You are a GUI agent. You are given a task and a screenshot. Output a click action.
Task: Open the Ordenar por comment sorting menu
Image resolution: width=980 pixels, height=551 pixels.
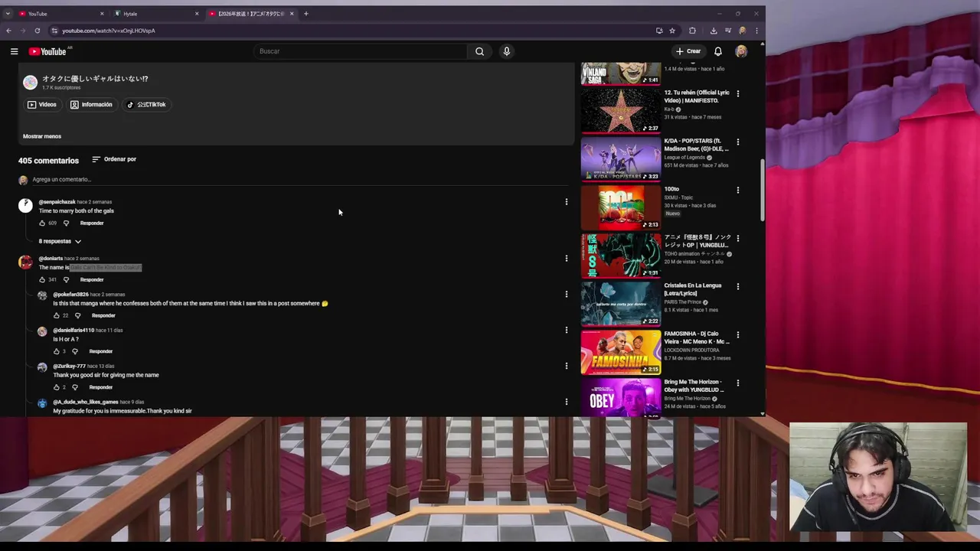point(114,159)
